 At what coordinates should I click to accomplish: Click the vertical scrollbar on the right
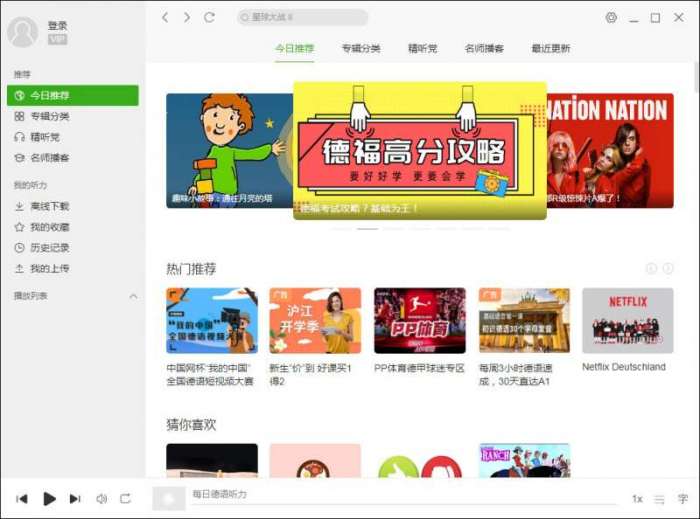(696, 78)
